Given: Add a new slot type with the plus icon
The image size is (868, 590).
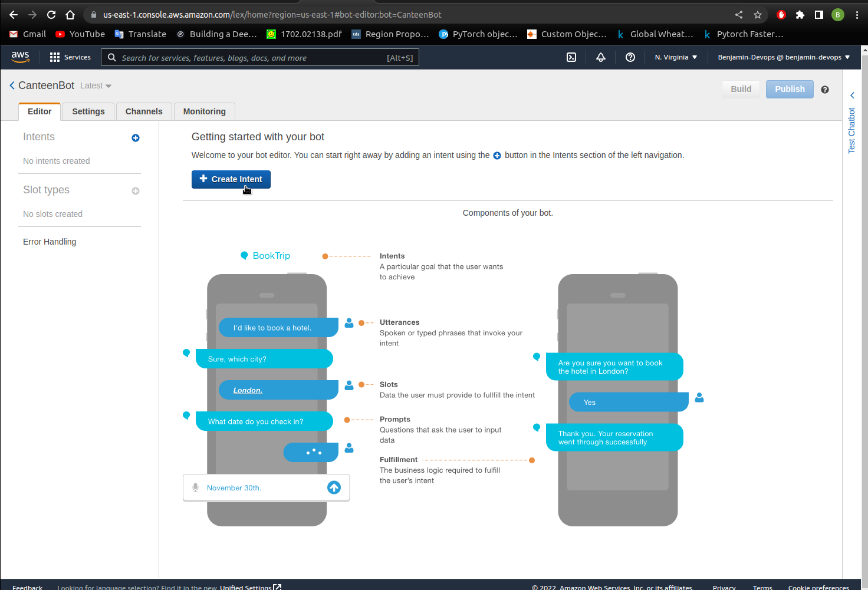Looking at the screenshot, I should coord(136,191).
